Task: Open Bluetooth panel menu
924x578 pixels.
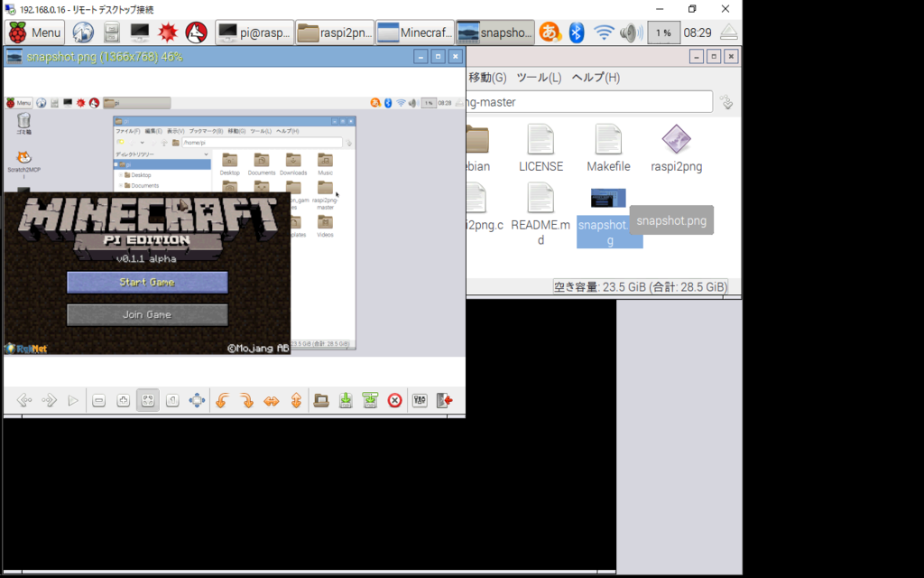Action: coord(577,33)
